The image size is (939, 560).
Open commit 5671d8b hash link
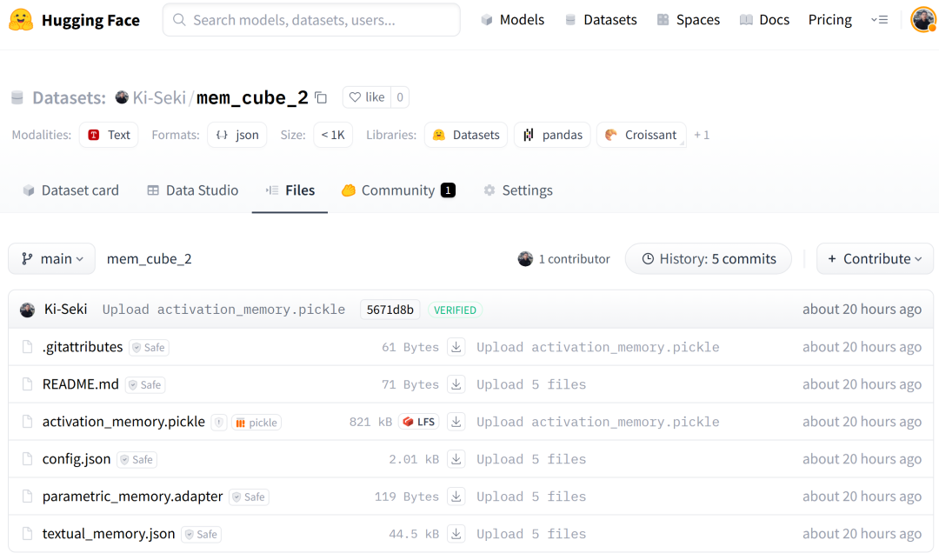coord(390,310)
